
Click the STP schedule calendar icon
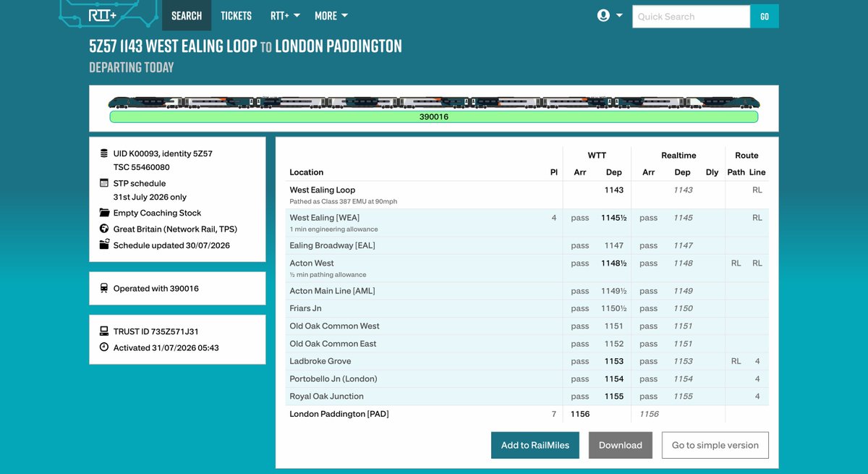coord(104,183)
